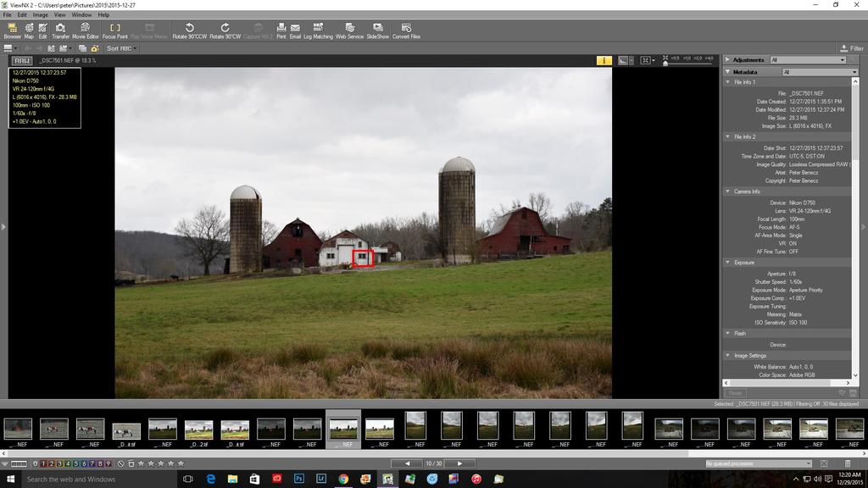868x488 pixels.
Task: Click the Print toolbar icon
Action: pos(281,31)
